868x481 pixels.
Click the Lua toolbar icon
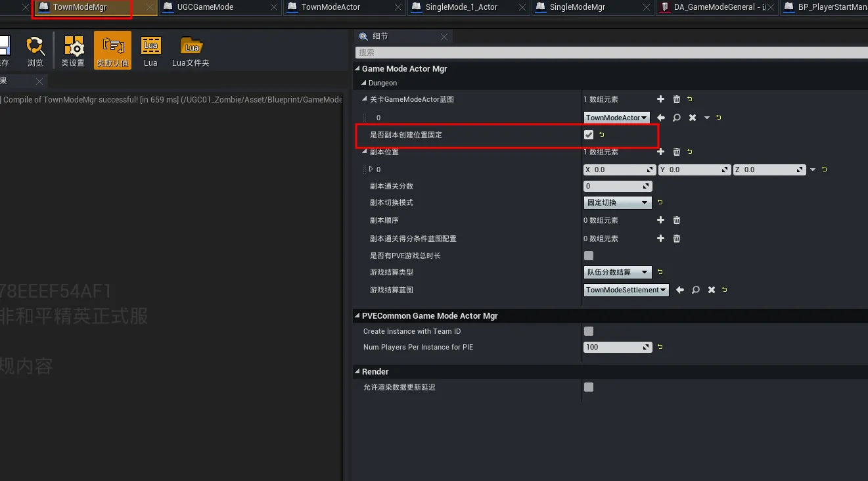pyautogui.click(x=150, y=51)
